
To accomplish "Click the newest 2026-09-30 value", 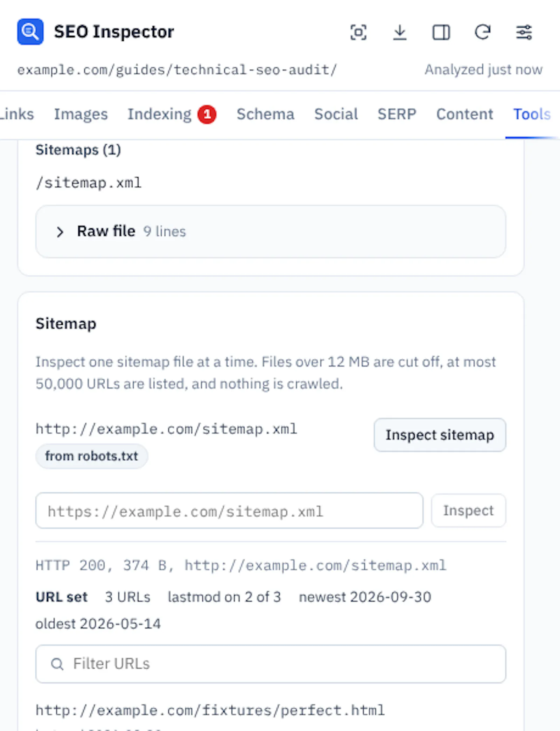I will [365, 597].
